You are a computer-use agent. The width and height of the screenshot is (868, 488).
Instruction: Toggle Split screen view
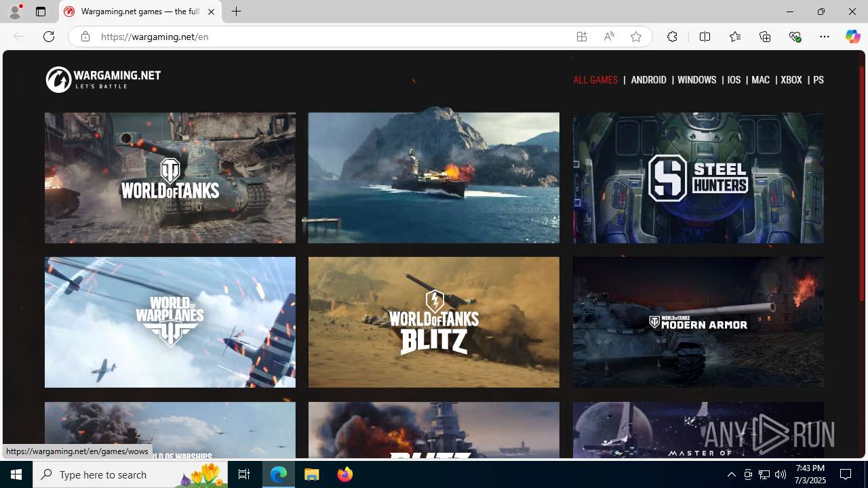tap(705, 37)
